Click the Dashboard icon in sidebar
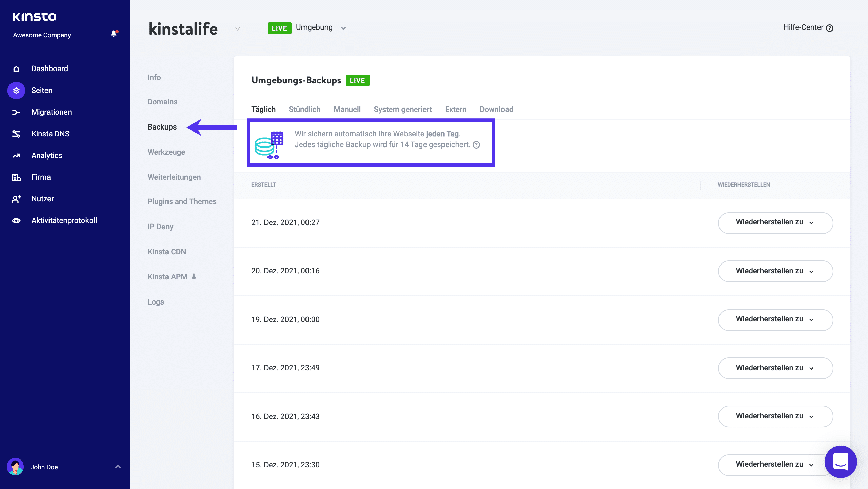The image size is (868, 489). (x=16, y=69)
